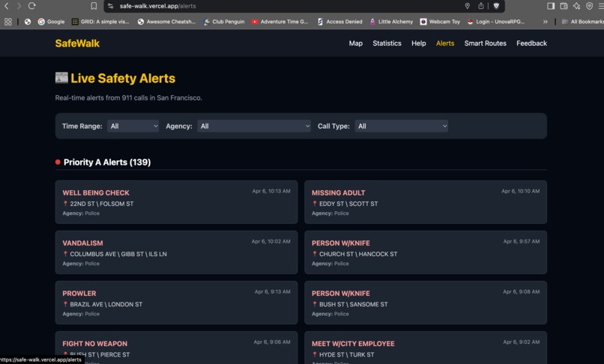
Task: Click the Apr 6, 10:13 AM timestamp
Action: tap(271, 191)
